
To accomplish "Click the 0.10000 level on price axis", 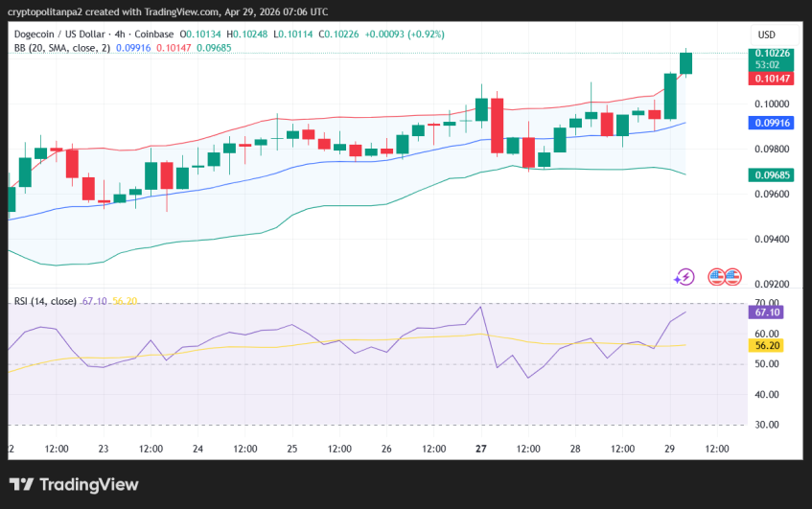I will 772,104.
